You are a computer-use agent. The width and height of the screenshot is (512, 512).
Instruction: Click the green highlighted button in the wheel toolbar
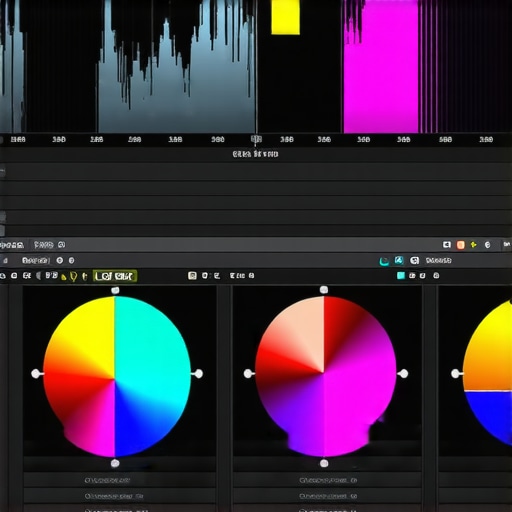[115, 276]
